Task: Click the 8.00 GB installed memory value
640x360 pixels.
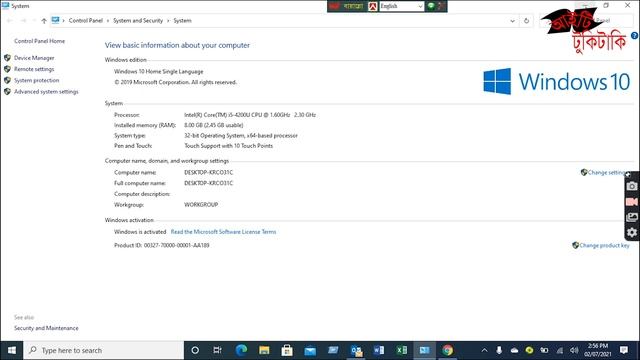Action: pyautogui.click(x=213, y=125)
